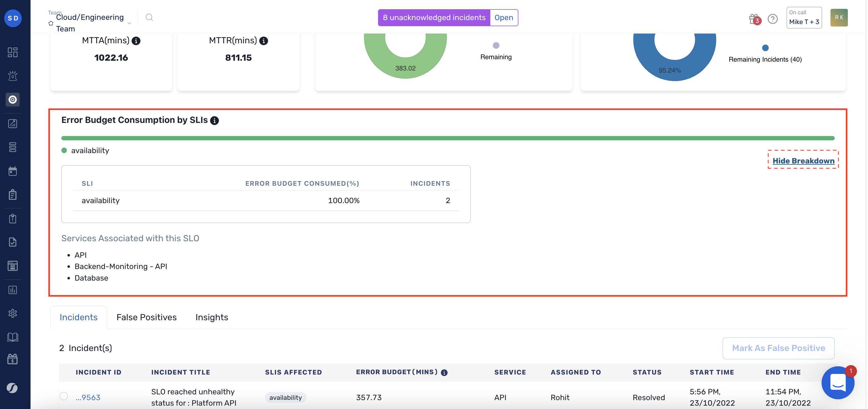868x409 pixels.
Task: Expand the Cloud/Engineering Team dropdown
Action: (x=129, y=23)
